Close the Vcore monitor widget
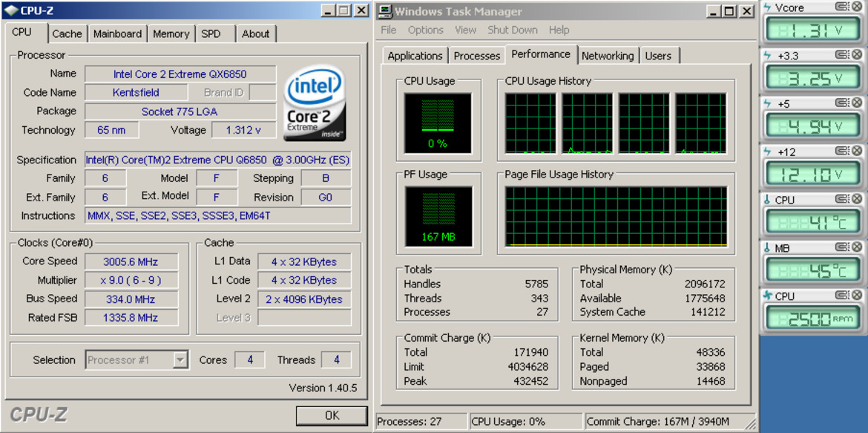Screen dimensions: 868x433 tap(856, 7)
